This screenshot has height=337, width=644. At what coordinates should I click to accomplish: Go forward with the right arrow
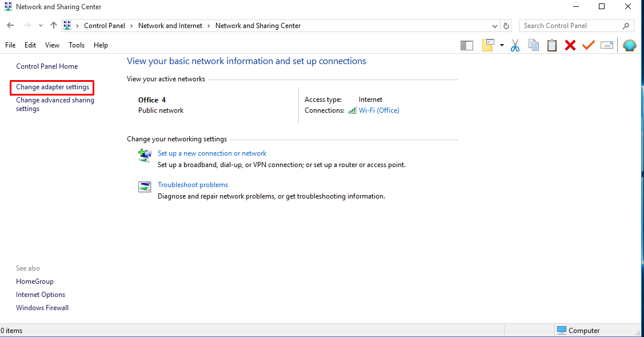tap(27, 26)
